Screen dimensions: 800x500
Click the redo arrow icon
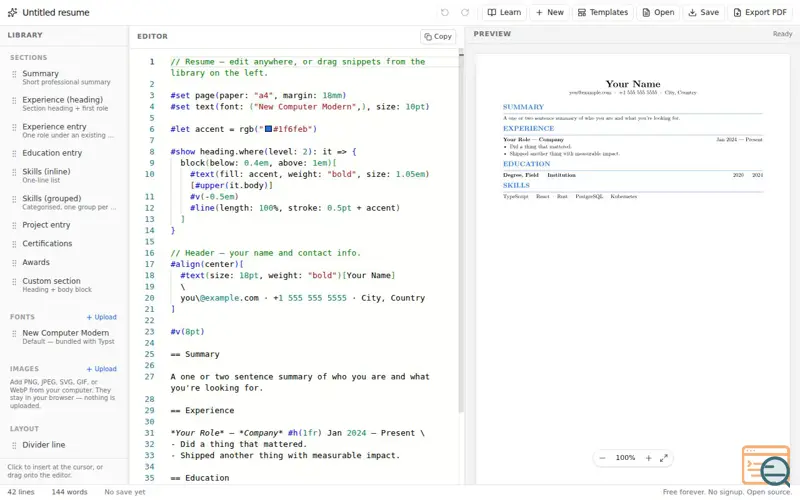[464, 12]
